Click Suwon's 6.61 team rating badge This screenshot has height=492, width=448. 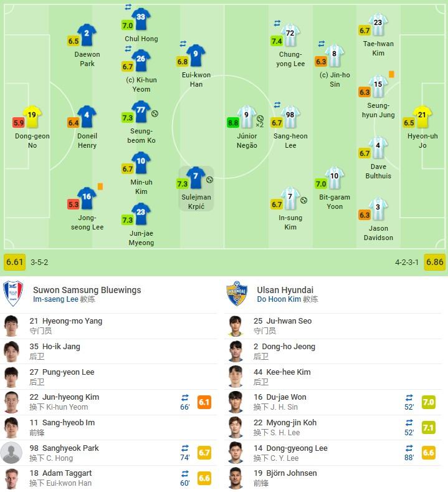14,262
